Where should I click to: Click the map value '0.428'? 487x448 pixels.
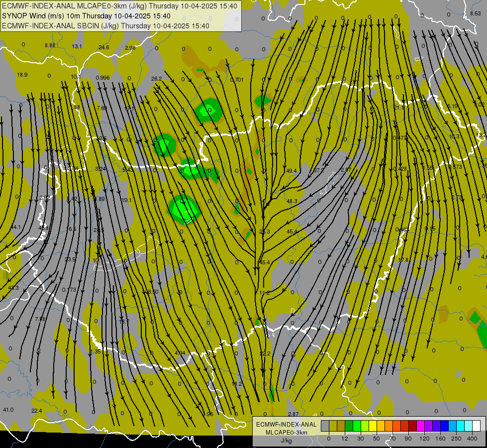coord(400,169)
